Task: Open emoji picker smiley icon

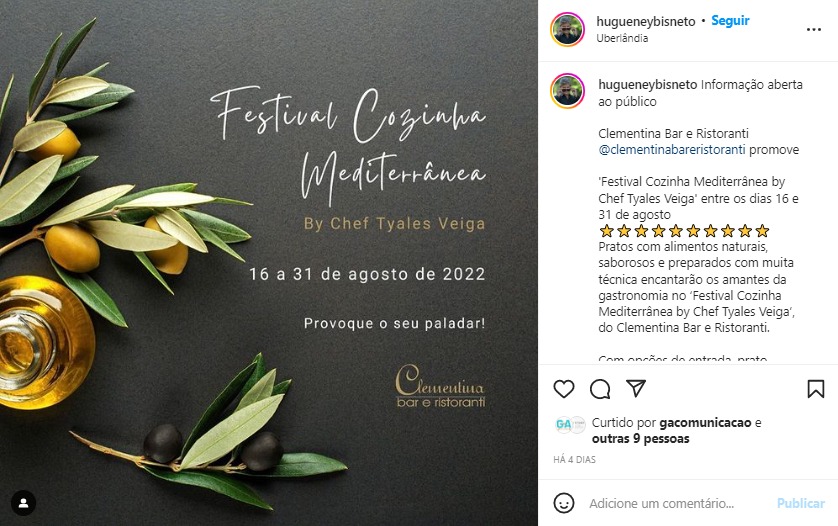Action: [x=564, y=503]
